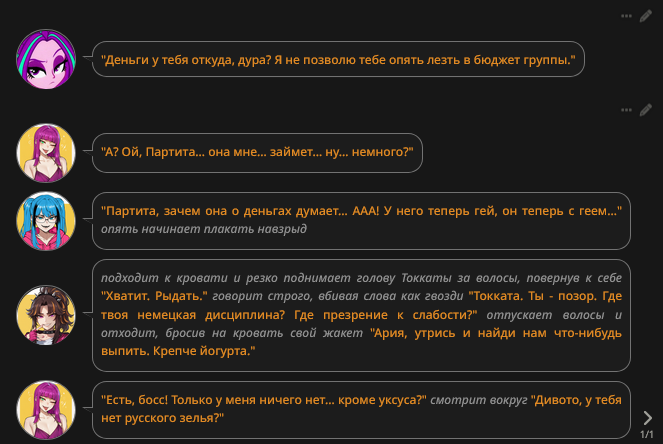Click the brown-haired avatar beside "Хватит. Рыдать." message
This screenshot has height=444, width=663.
pyautogui.click(x=47, y=315)
